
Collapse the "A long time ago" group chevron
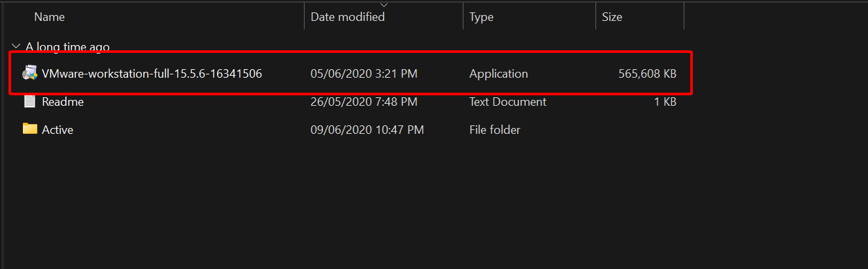pyautogui.click(x=16, y=46)
